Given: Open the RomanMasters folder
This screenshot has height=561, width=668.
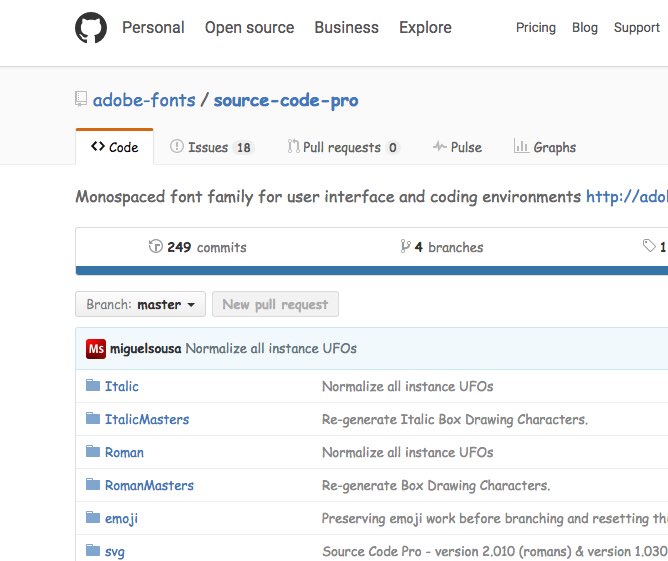Looking at the screenshot, I should [x=149, y=485].
